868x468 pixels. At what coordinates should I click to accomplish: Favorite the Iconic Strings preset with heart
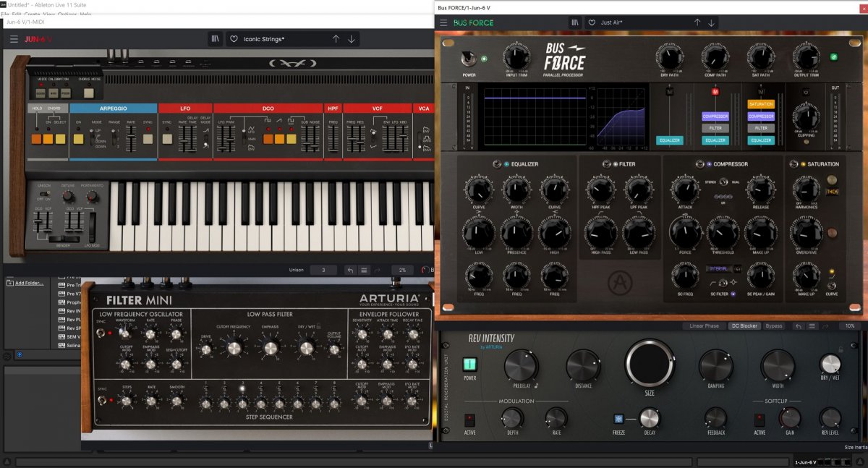point(234,39)
